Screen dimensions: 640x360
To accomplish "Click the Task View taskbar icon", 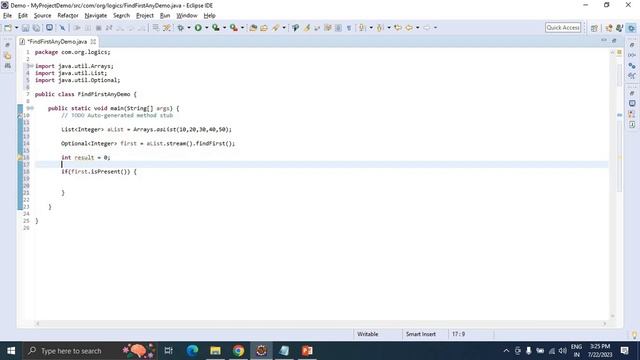I will (x=169, y=351).
